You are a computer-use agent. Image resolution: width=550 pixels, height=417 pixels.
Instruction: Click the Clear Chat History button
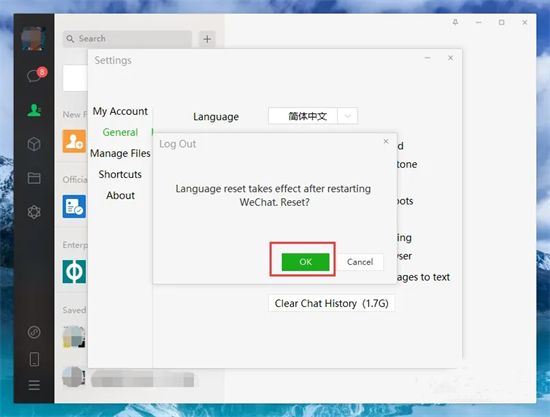(x=331, y=303)
